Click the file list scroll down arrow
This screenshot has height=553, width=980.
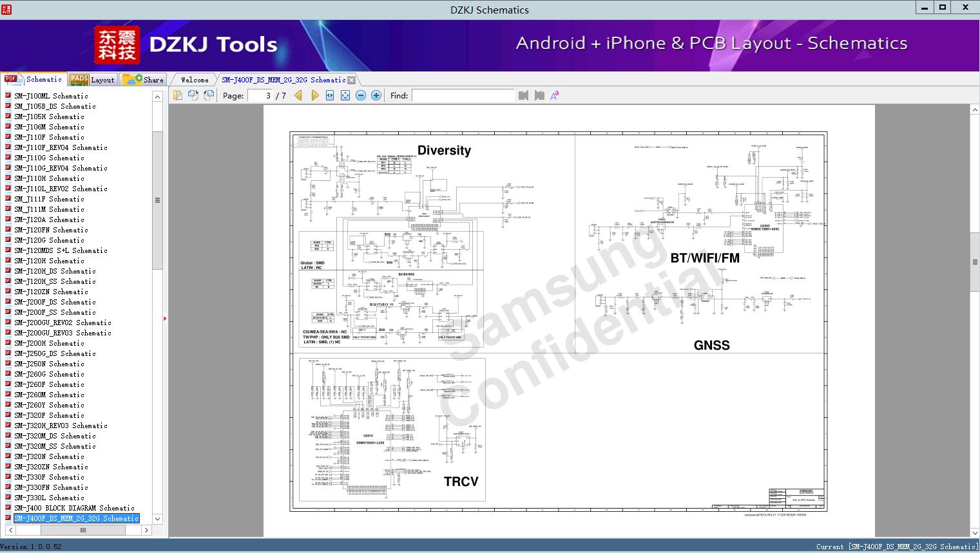[157, 519]
